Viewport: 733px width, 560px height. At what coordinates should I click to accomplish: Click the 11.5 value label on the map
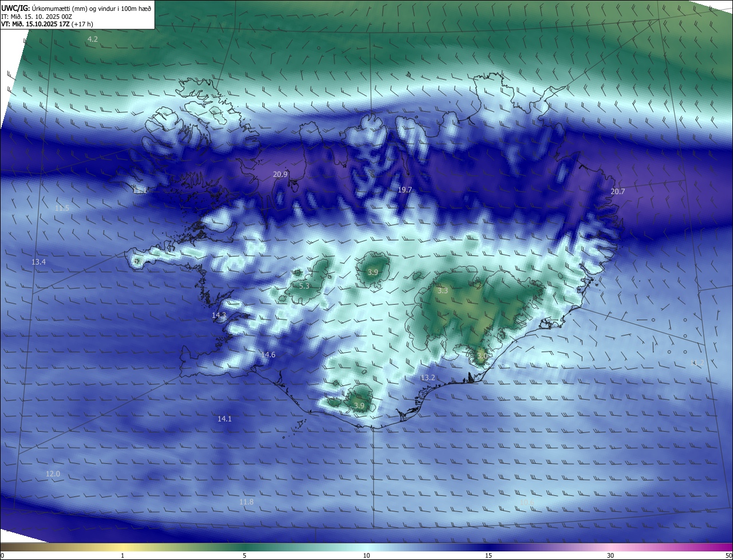tap(62, 208)
